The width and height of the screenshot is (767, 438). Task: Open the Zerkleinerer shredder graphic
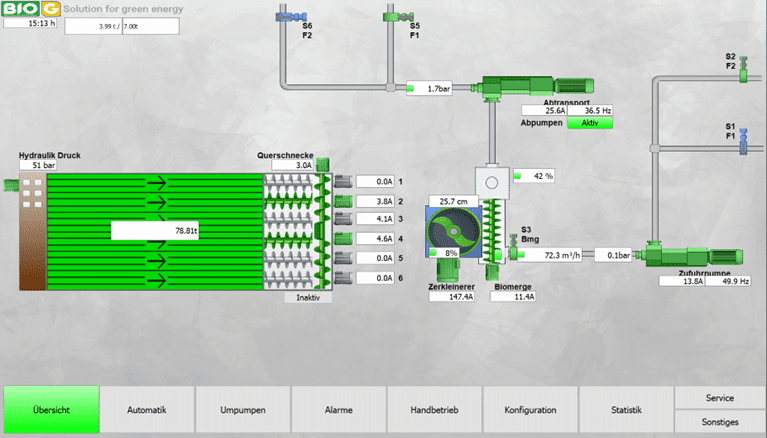(453, 231)
